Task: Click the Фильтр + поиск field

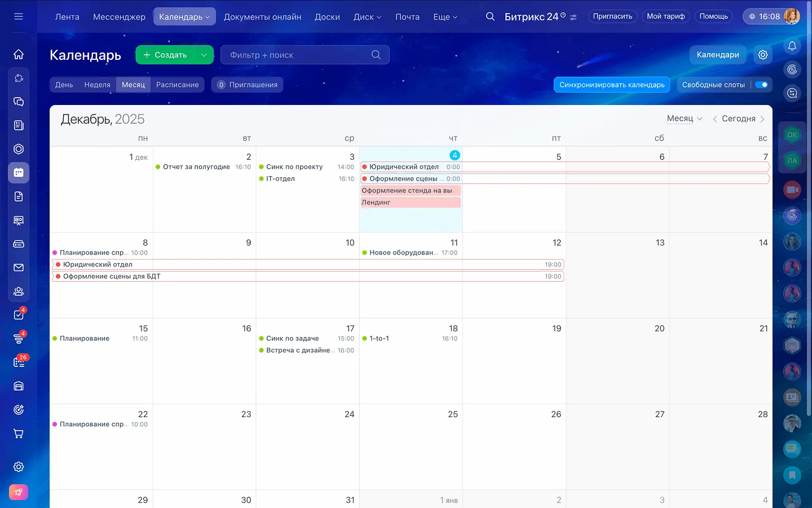Action: click(x=304, y=55)
